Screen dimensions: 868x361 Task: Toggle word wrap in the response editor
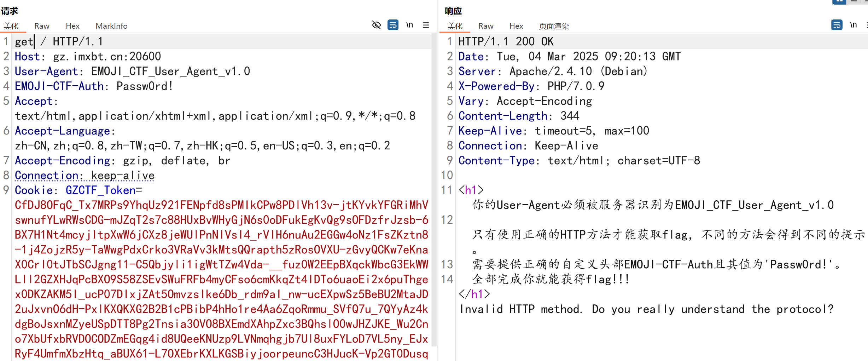[x=837, y=25]
